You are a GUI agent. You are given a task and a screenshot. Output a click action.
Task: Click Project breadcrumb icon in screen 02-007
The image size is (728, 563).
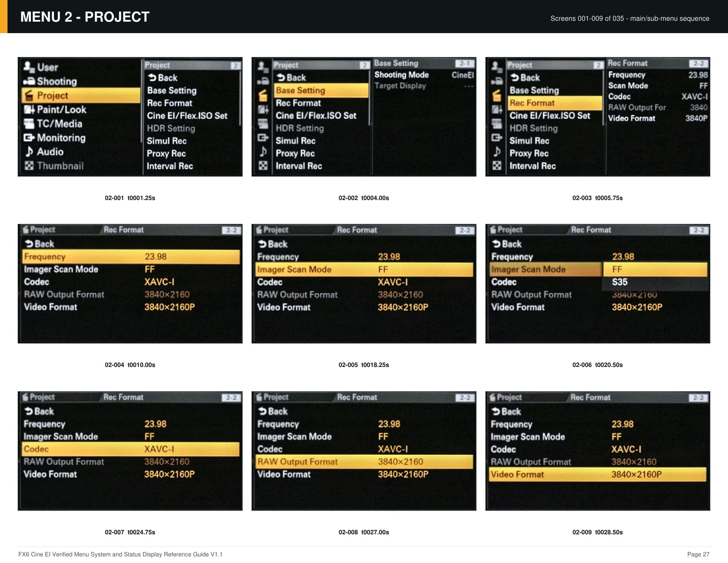point(26,397)
